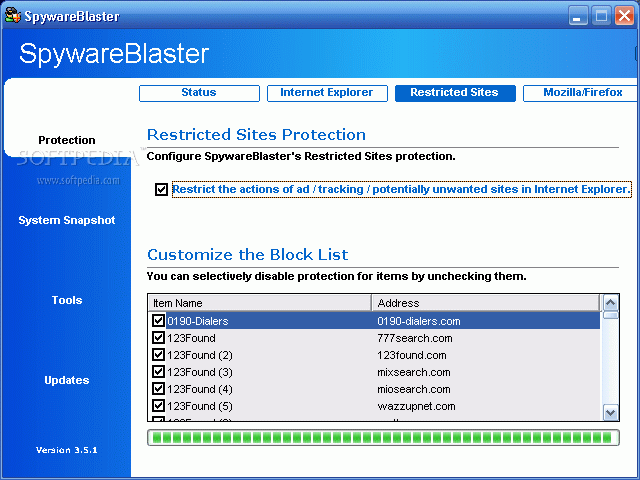Toggle the 123Found (5) checkbox

pos(158,406)
